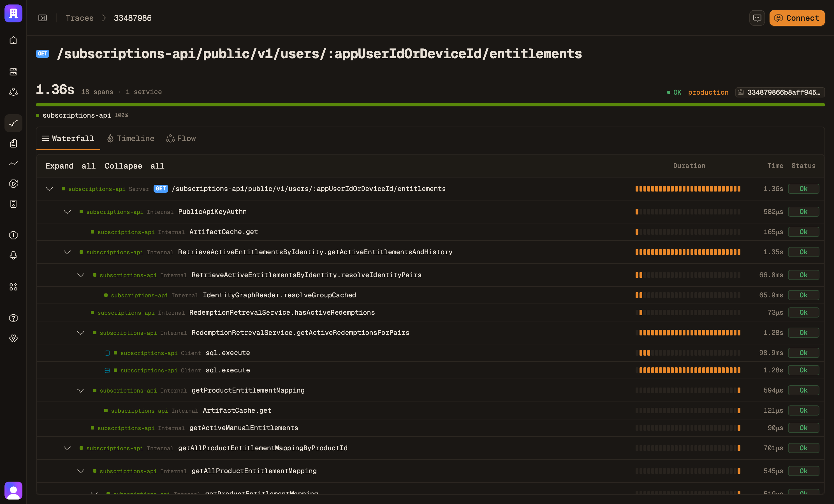Open the help question mark icon
834x504 pixels.
[x=13, y=318]
